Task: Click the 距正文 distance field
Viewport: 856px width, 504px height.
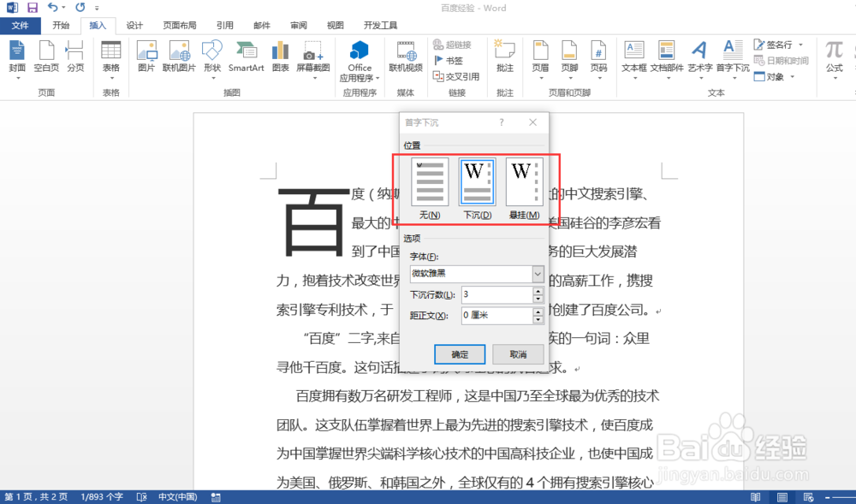Action: point(496,315)
